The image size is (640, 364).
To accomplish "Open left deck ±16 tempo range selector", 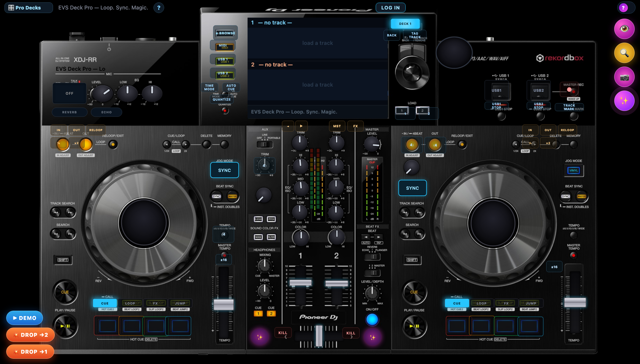I will (224, 260).
